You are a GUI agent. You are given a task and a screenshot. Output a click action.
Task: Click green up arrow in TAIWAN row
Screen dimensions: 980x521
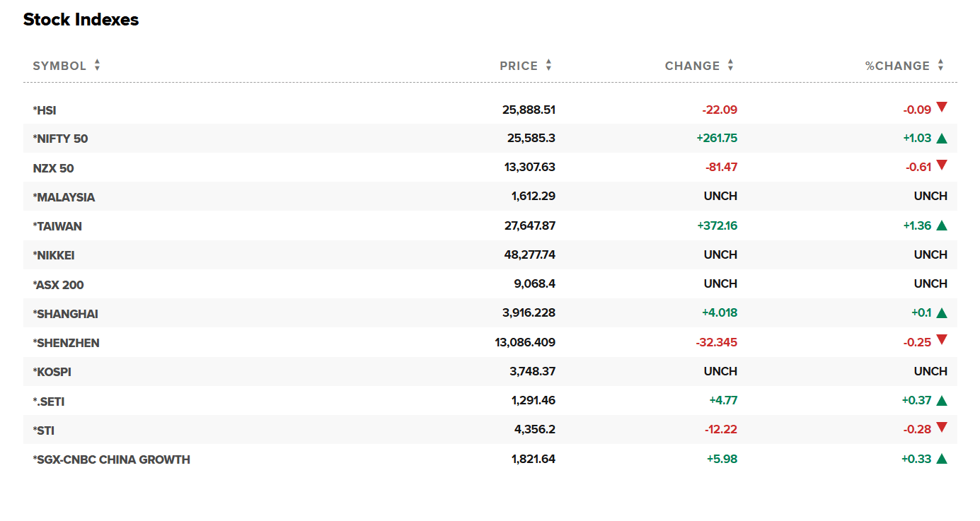click(x=941, y=226)
